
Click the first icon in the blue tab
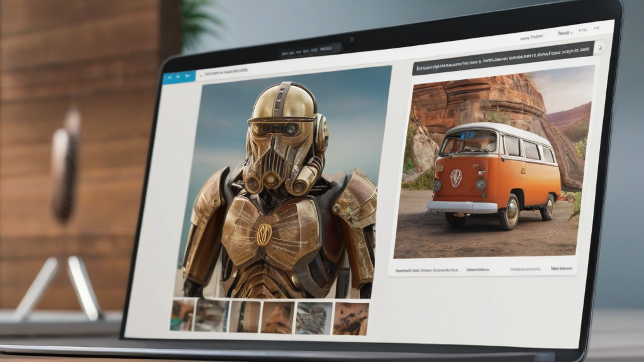click(169, 77)
